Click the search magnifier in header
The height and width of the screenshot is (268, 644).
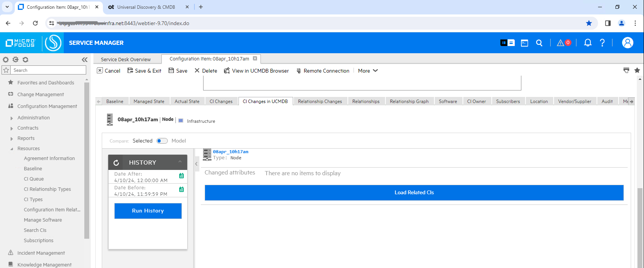(x=539, y=43)
